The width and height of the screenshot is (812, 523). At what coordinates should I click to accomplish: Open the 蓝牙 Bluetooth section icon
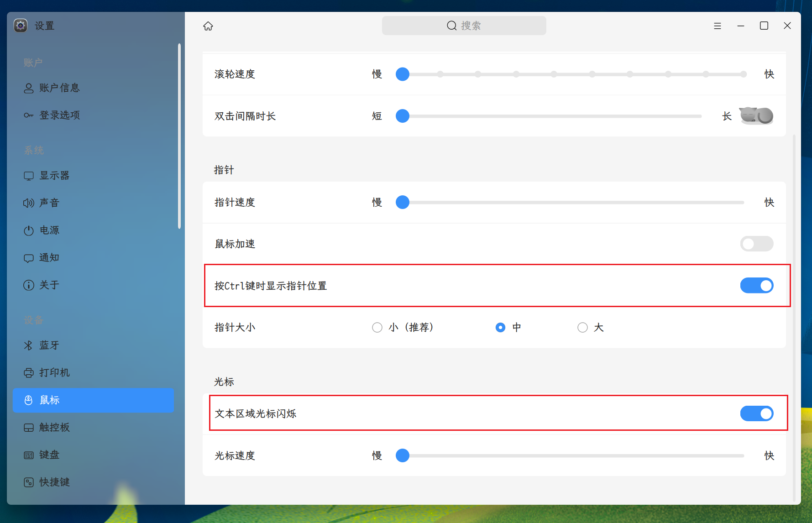click(x=28, y=345)
